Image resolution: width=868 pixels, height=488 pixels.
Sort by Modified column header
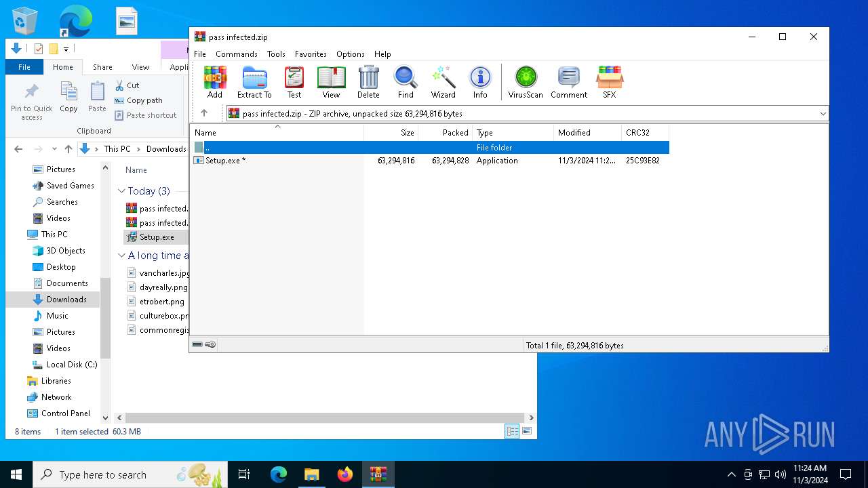click(x=588, y=133)
